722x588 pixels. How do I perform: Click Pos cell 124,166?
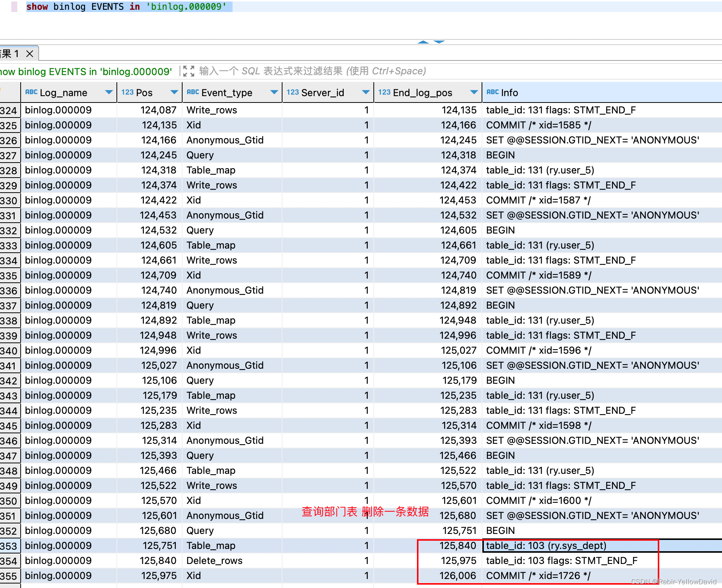(x=150, y=140)
